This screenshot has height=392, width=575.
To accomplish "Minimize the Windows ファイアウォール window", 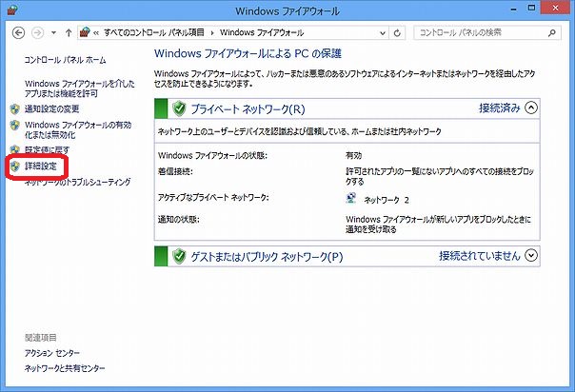I will coord(514,10).
